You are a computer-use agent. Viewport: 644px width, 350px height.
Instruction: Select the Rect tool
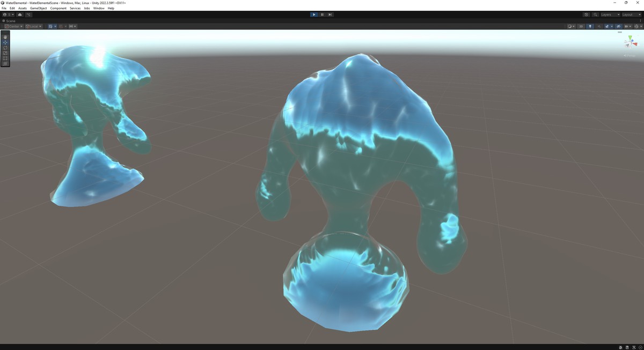(5, 58)
